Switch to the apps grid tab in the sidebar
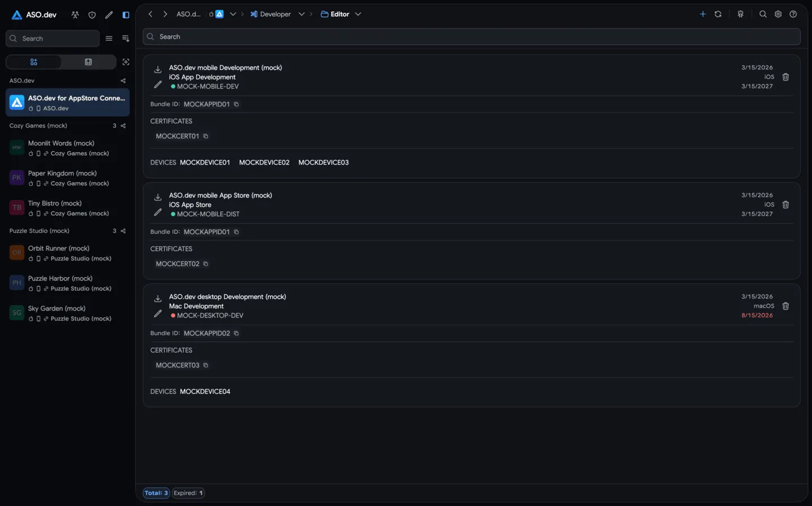 34,62
